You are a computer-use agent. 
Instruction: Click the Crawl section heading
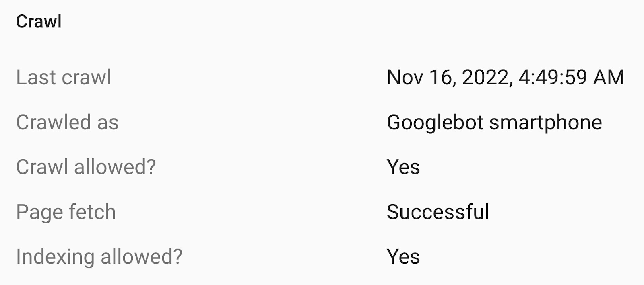point(39,22)
